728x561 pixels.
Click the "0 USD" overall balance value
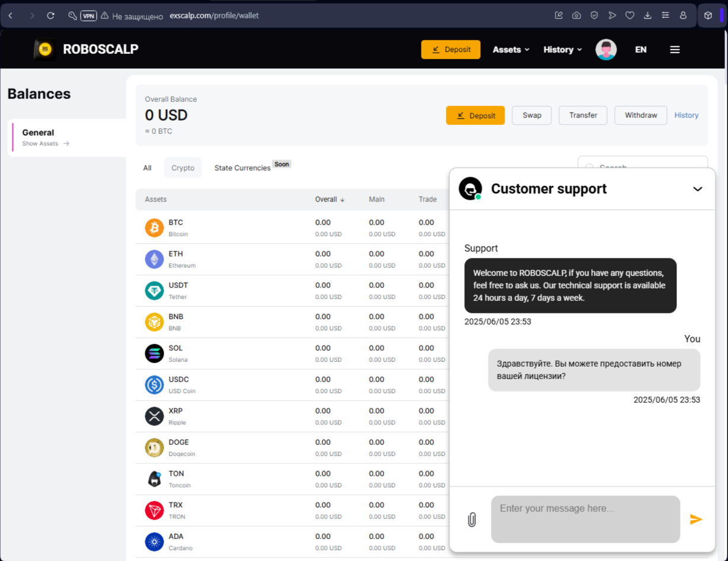(x=167, y=115)
